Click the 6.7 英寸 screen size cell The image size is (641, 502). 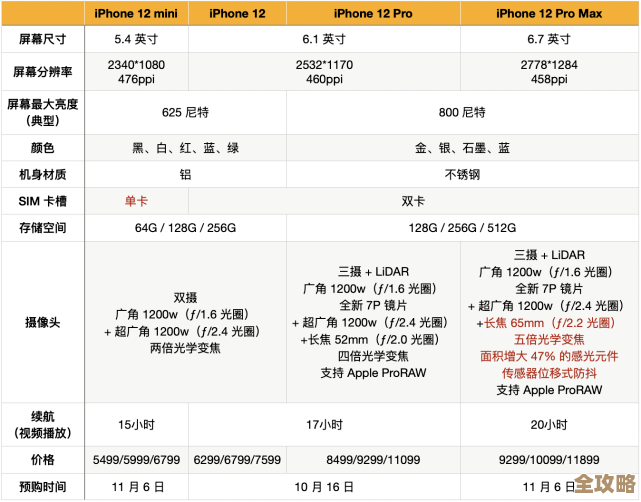549,39
